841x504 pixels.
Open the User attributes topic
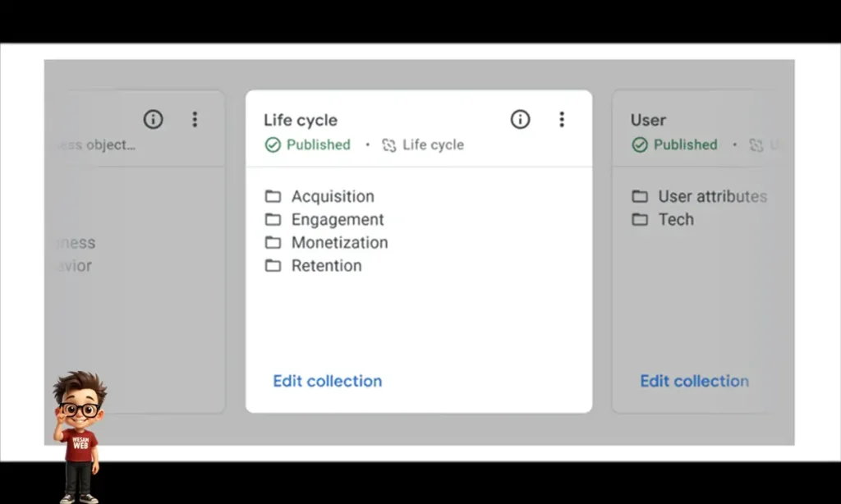point(711,197)
